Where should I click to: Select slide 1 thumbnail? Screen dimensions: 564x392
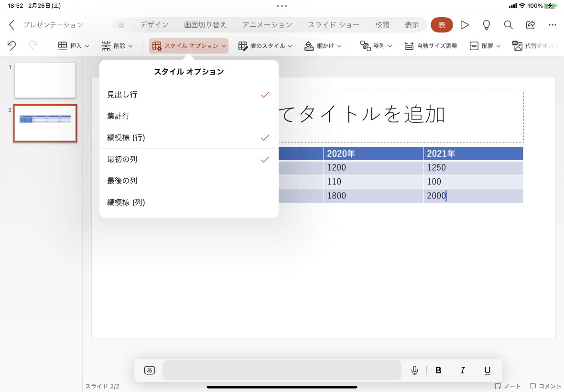45,80
